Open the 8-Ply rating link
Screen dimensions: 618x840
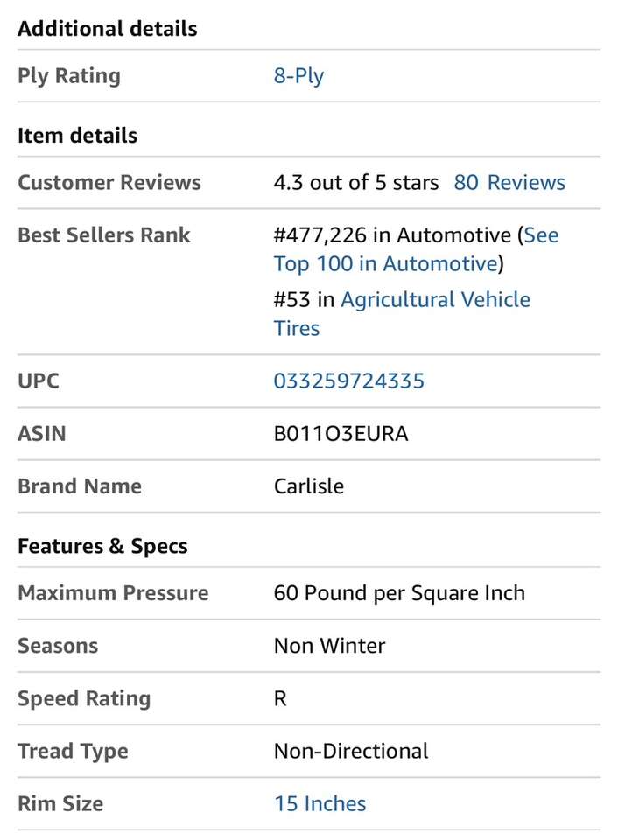click(x=298, y=76)
